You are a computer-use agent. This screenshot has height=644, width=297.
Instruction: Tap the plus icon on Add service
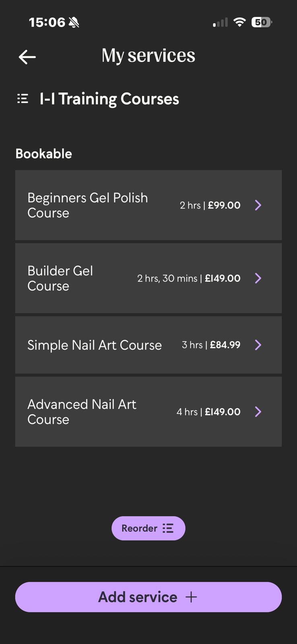click(191, 597)
